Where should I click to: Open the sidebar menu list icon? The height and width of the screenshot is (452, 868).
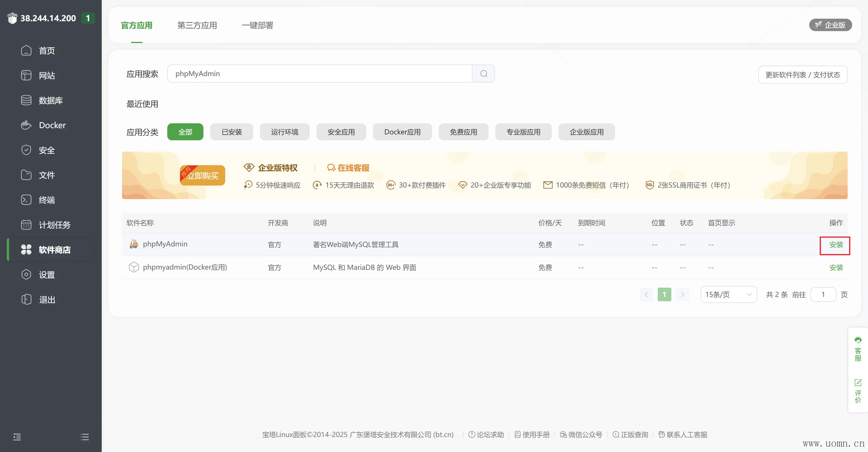(84, 437)
